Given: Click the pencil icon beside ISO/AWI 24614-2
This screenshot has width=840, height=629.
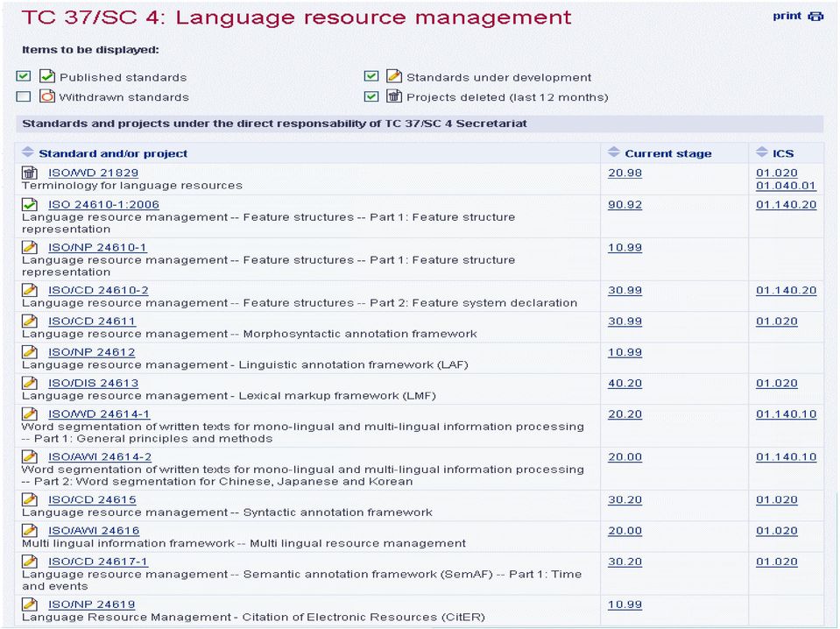Looking at the screenshot, I should pyautogui.click(x=30, y=456).
